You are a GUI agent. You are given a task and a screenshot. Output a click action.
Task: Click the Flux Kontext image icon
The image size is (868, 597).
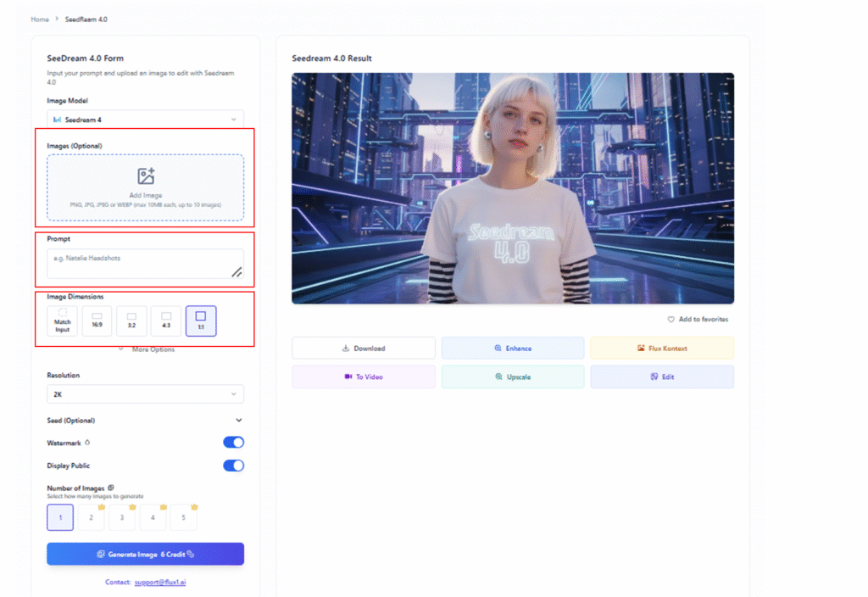641,349
